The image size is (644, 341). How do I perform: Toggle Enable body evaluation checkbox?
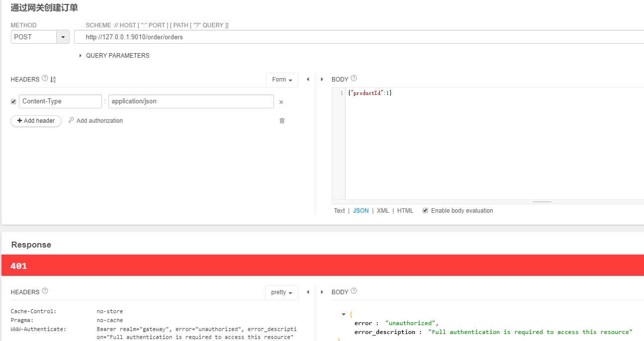pyautogui.click(x=425, y=211)
